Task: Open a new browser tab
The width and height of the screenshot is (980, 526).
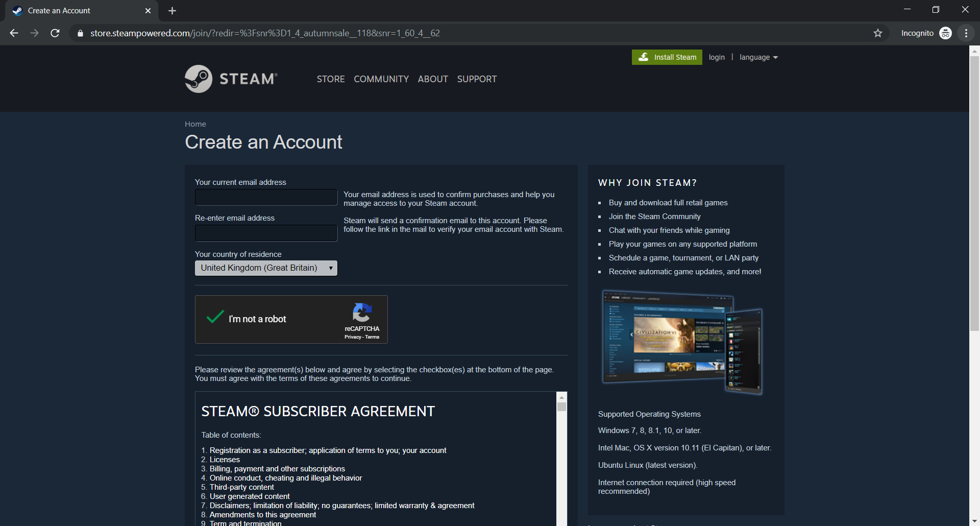Action: pos(172,11)
